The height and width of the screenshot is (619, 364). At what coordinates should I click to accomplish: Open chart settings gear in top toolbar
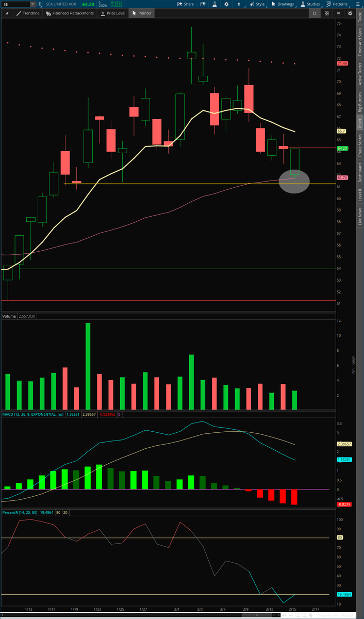click(226, 4)
